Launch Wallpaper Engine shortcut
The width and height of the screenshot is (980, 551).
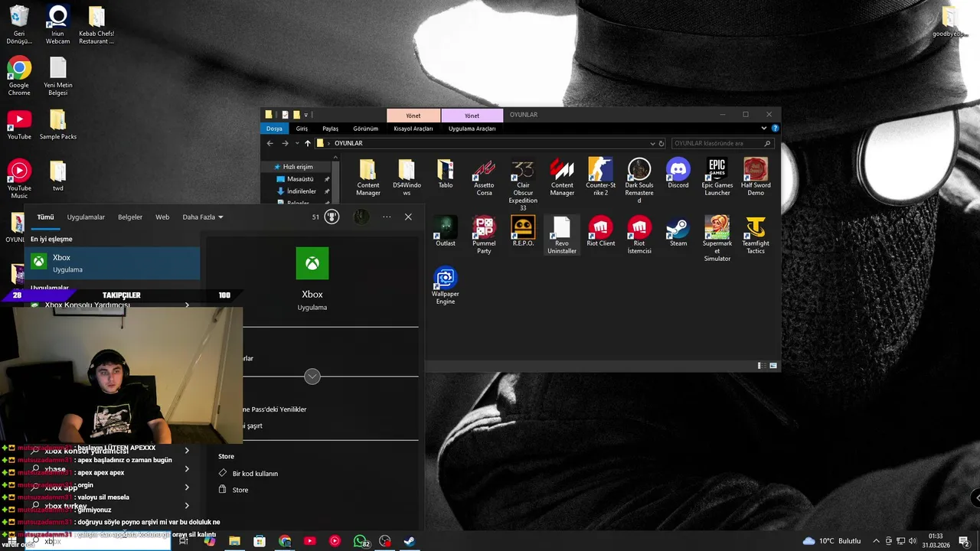point(445,286)
